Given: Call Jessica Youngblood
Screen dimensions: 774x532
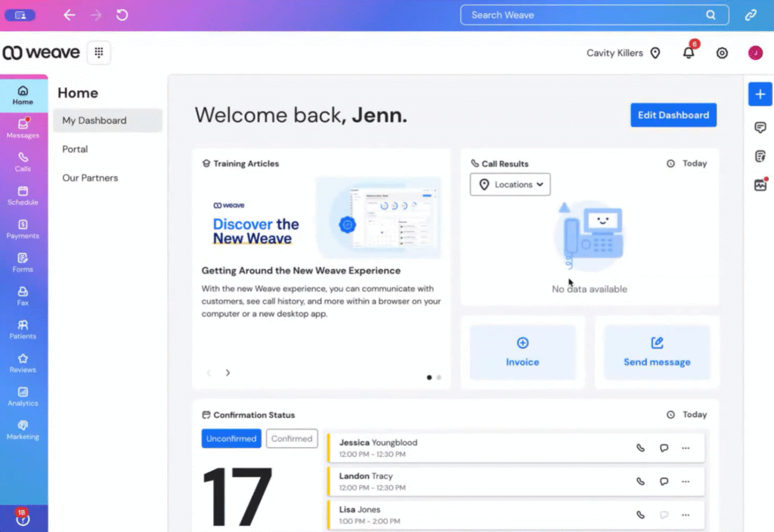Looking at the screenshot, I should click(x=640, y=448).
